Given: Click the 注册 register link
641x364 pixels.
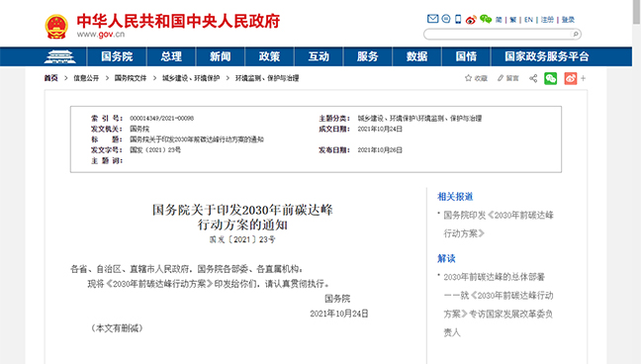Looking at the screenshot, I should click(x=547, y=20).
